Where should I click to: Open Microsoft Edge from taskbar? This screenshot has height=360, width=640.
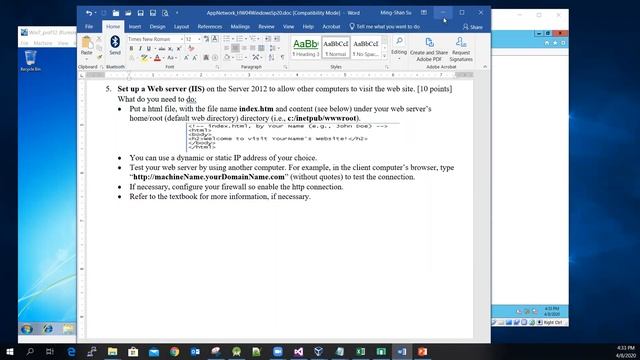(71, 351)
